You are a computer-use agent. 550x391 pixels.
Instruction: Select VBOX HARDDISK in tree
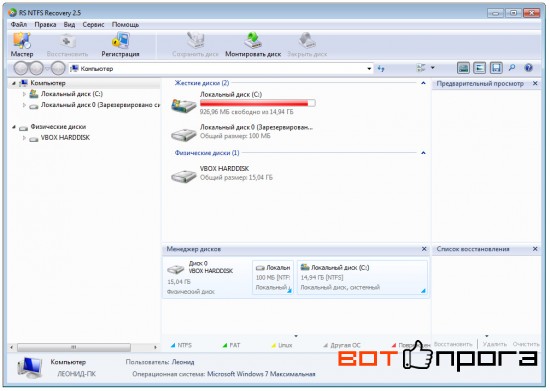65,137
